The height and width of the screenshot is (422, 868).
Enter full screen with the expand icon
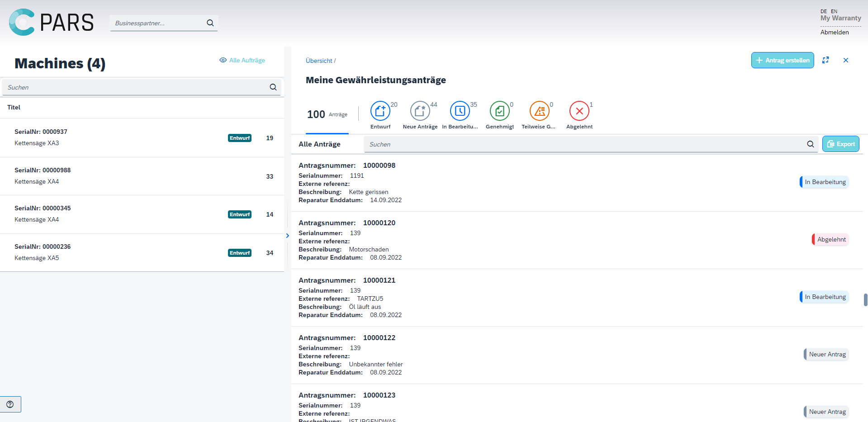825,60
